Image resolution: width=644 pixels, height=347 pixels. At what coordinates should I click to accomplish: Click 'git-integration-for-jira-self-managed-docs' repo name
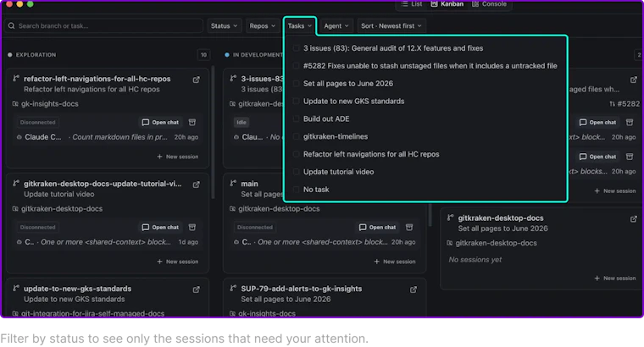point(93,313)
